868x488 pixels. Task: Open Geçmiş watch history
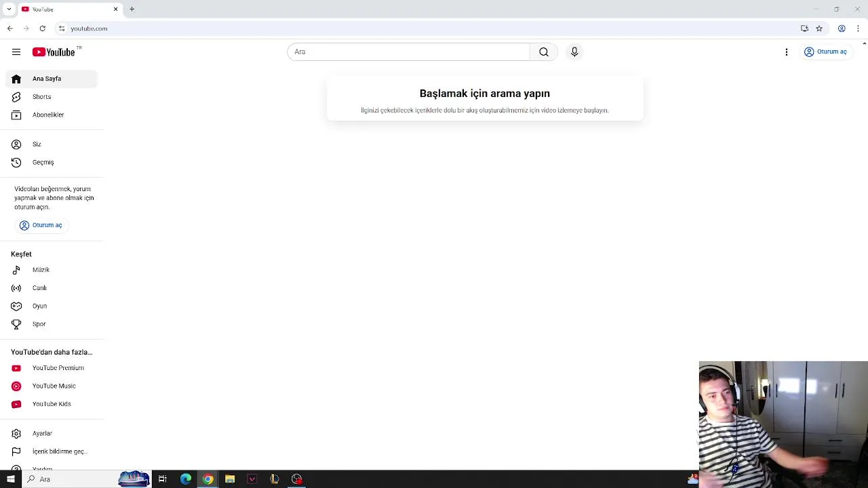click(52, 163)
